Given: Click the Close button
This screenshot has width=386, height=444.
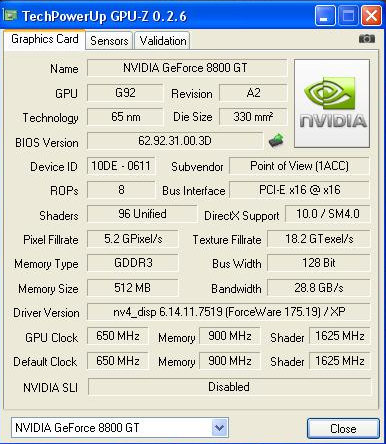Looking at the screenshot, I should pyautogui.click(x=343, y=428).
